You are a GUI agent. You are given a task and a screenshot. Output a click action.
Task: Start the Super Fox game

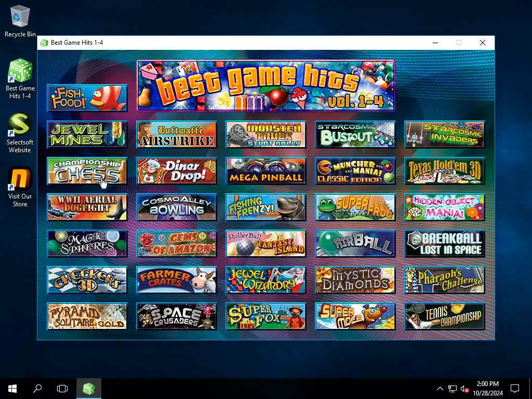pos(266,316)
